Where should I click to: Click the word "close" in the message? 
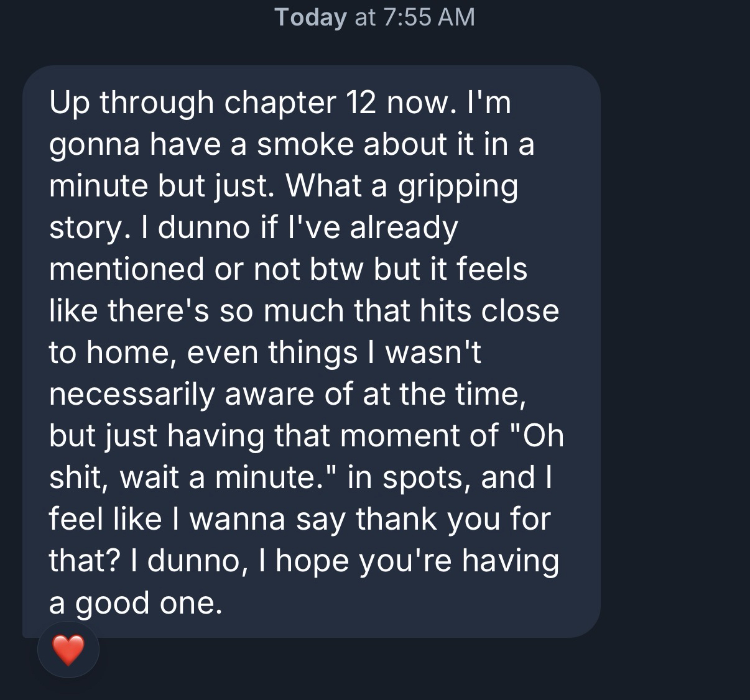[x=521, y=311]
